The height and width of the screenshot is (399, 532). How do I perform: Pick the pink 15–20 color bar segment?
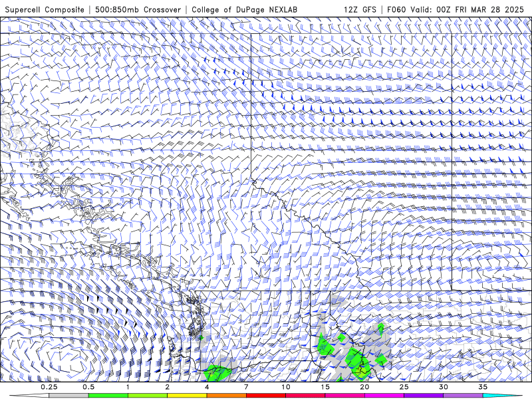coord(344,396)
